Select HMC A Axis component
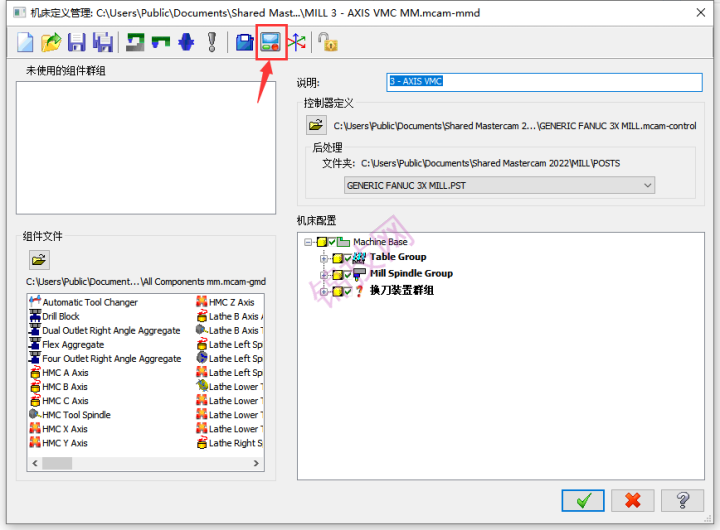The width and height of the screenshot is (720, 530). (x=59, y=372)
